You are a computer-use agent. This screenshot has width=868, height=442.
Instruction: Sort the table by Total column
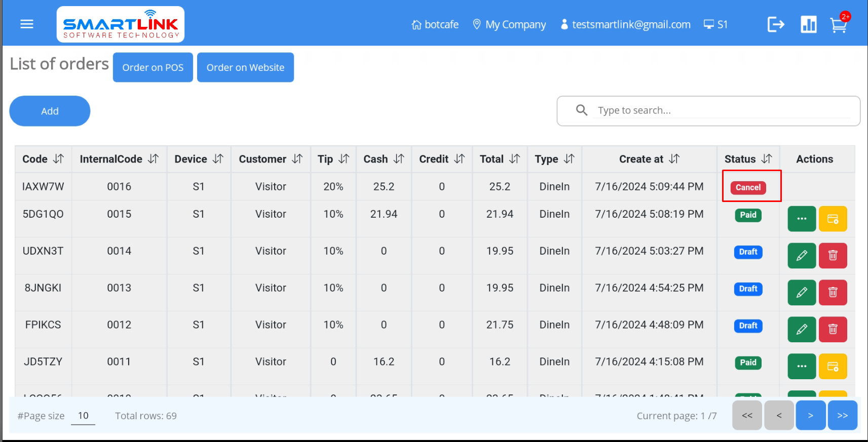515,159
